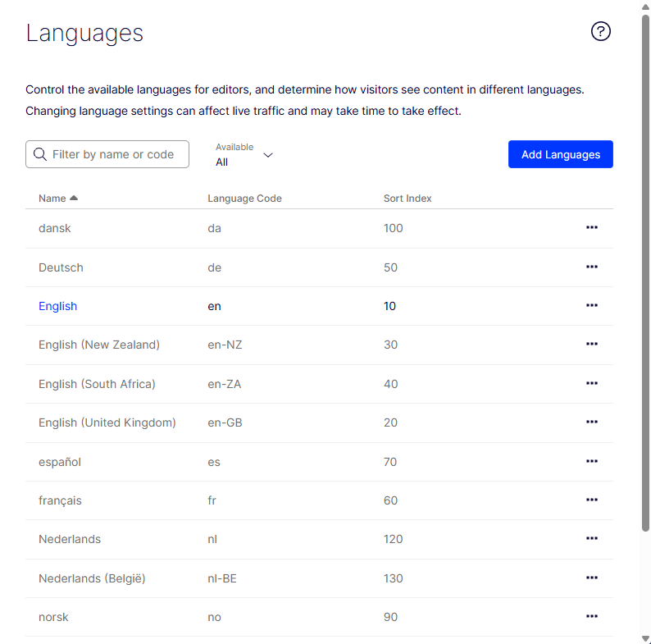
Task: Open more options for English en row
Action: tap(592, 305)
